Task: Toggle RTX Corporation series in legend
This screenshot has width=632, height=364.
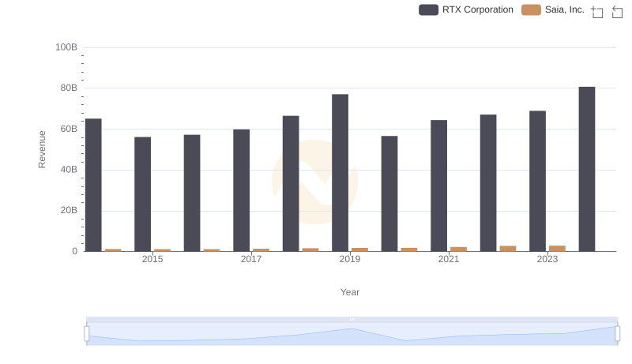Action: tap(466, 9)
